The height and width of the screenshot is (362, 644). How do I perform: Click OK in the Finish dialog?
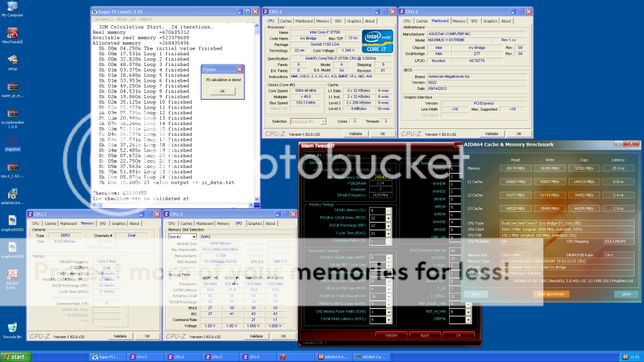coord(222,90)
